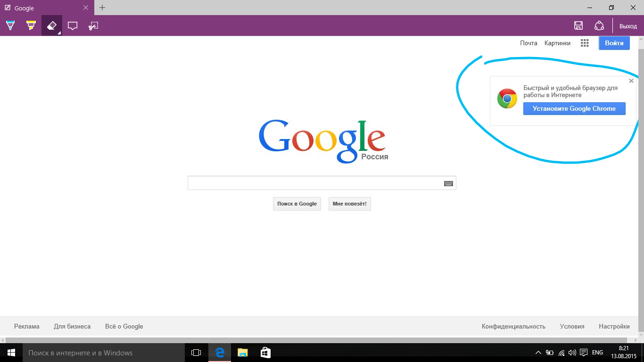
Task: Click Microsoft Edge taskbar icon
Action: pos(219,353)
